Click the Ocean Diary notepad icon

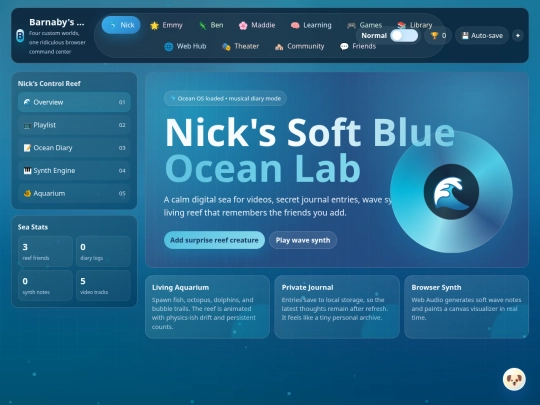point(27,148)
